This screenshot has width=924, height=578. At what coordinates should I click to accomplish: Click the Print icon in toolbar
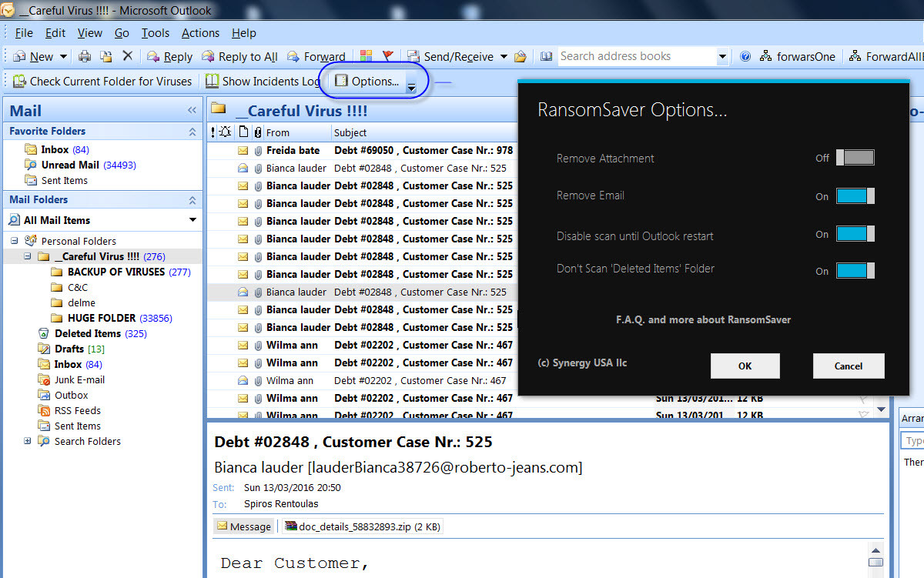(x=85, y=56)
